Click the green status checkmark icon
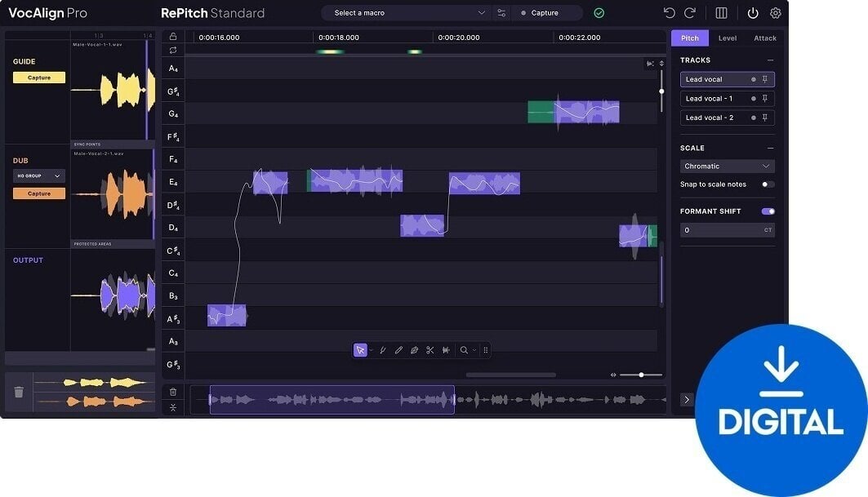 [599, 13]
